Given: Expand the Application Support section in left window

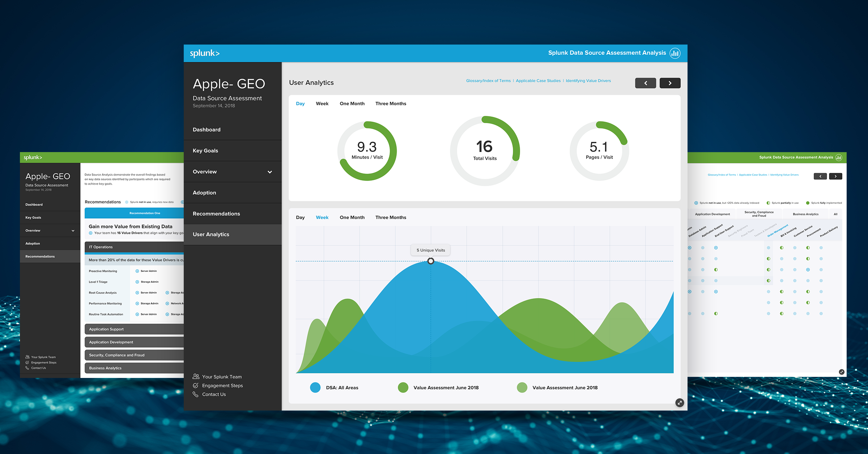Looking at the screenshot, I should [134, 329].
